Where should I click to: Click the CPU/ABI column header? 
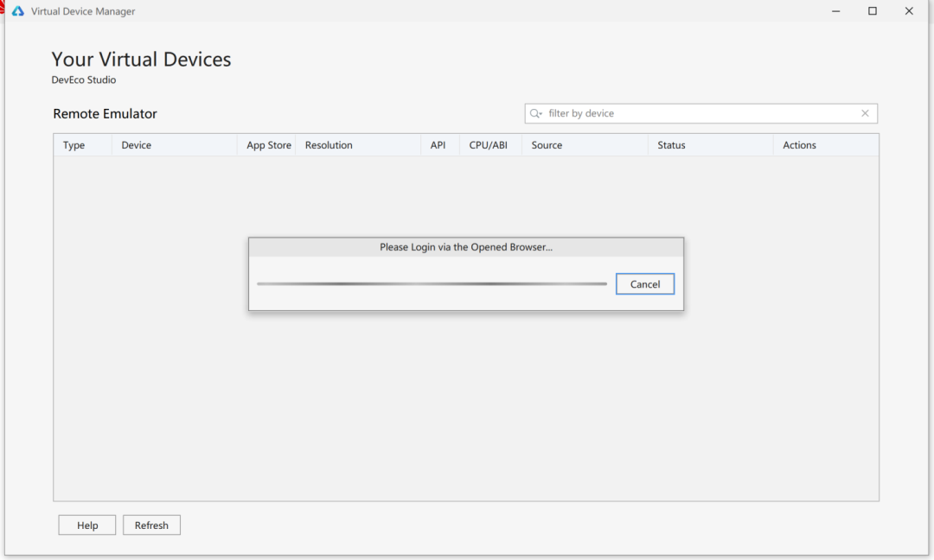pyautogui.click(x=489, y=145)
